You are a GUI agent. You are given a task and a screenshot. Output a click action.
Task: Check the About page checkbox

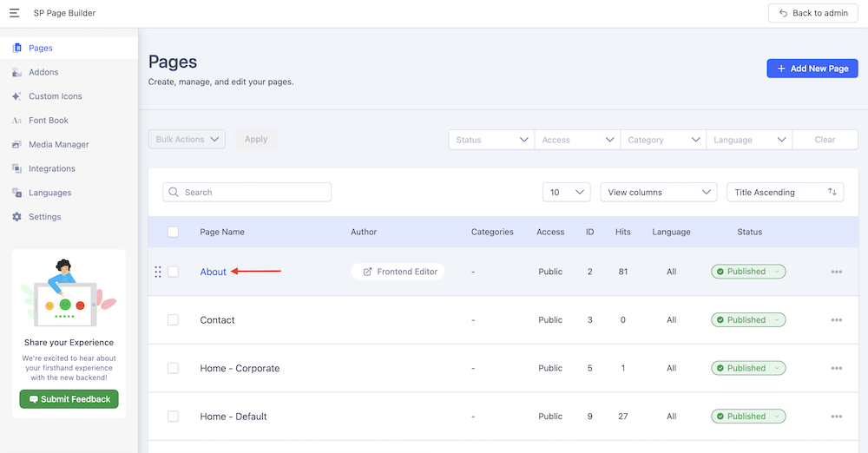(x=173, y=272)
